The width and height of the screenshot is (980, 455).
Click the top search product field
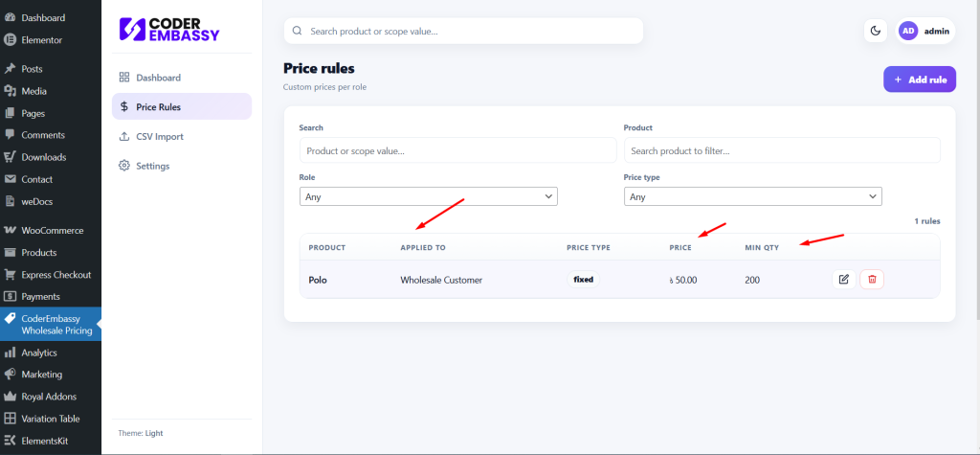463,31
